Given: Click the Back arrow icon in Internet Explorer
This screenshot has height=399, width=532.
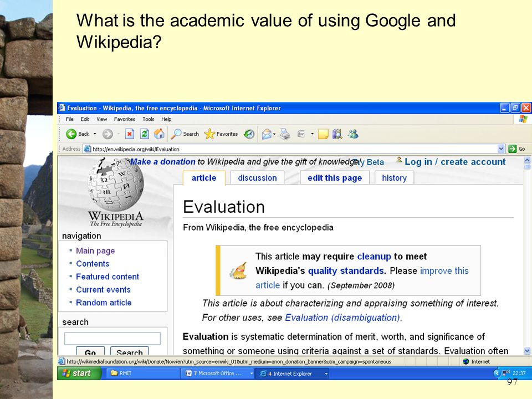Looking at the screenshot, I should 71,134.
